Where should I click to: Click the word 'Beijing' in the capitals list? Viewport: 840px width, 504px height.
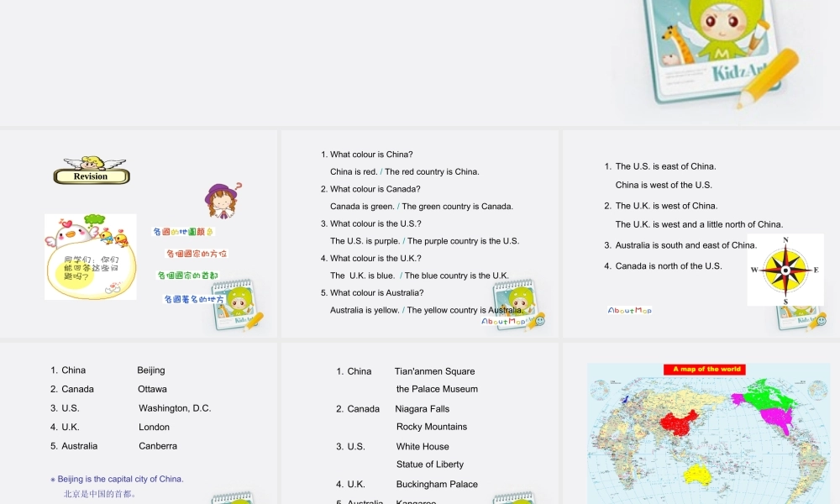click(x=151, y=370)
